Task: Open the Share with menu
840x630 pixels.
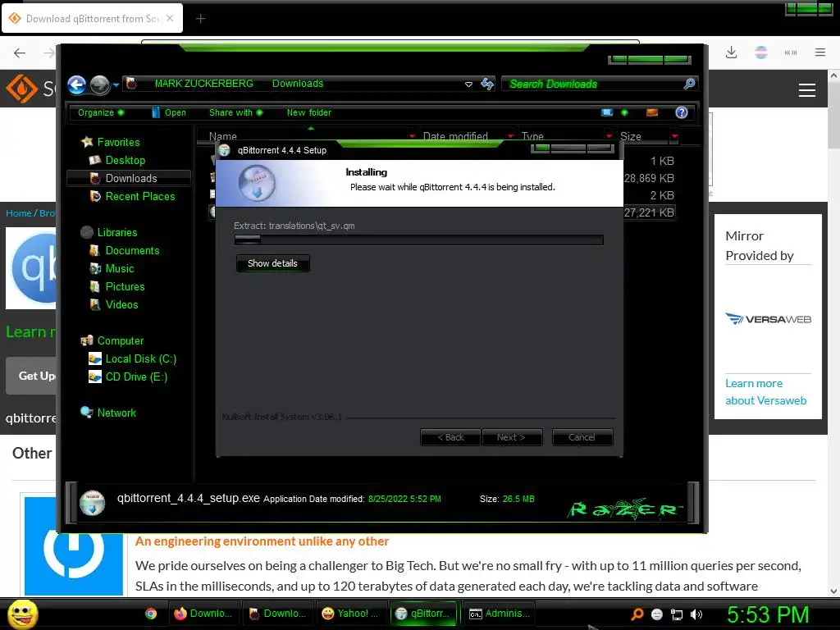Action: [x=235, y=112]
